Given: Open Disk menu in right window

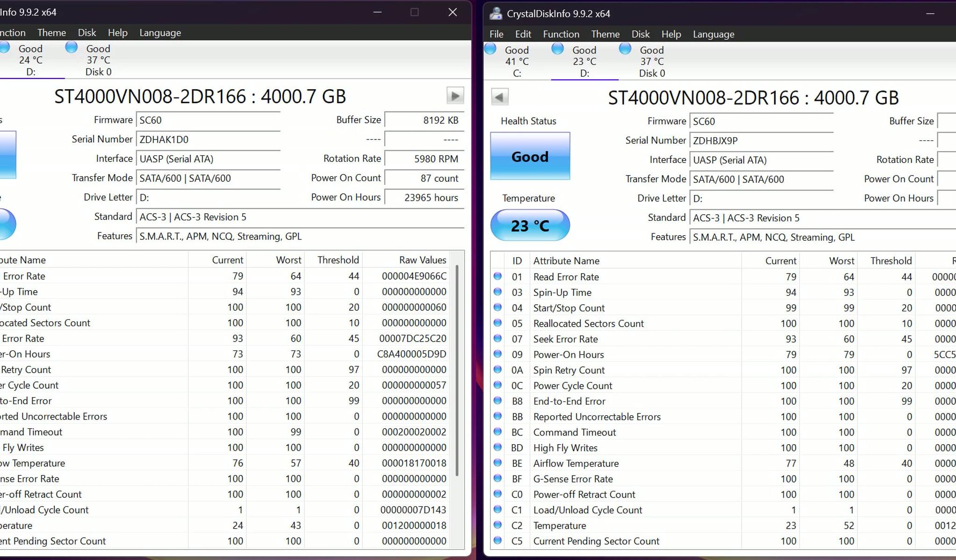Looking at the screenshot, I should point(640,34).
